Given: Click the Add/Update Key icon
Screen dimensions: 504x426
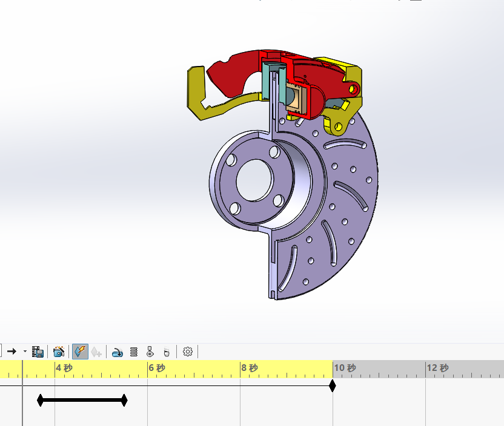Looking at the screenshot, I should (96, 352).
